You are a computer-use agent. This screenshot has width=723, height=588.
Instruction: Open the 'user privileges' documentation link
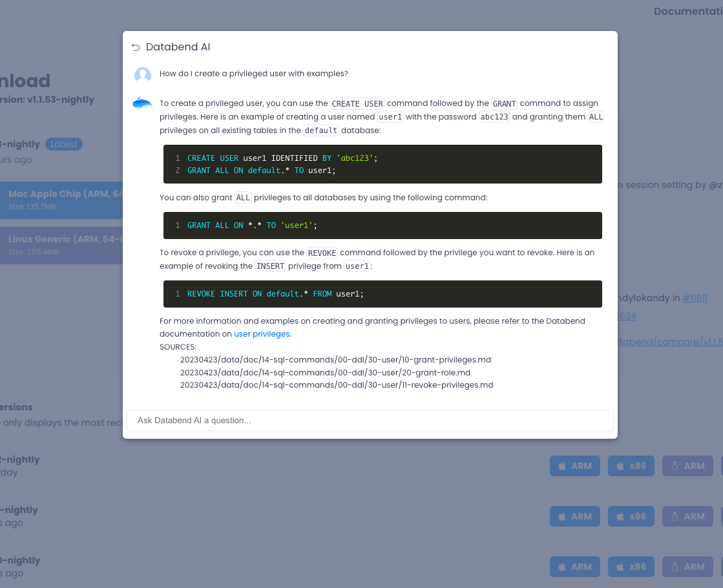tap(262, 334)
